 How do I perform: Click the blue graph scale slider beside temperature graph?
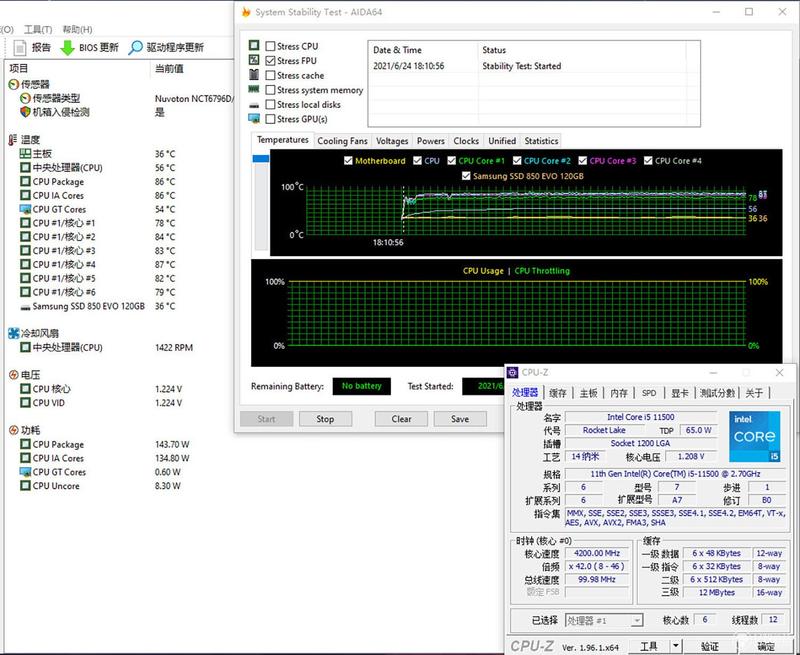point(261,159)
